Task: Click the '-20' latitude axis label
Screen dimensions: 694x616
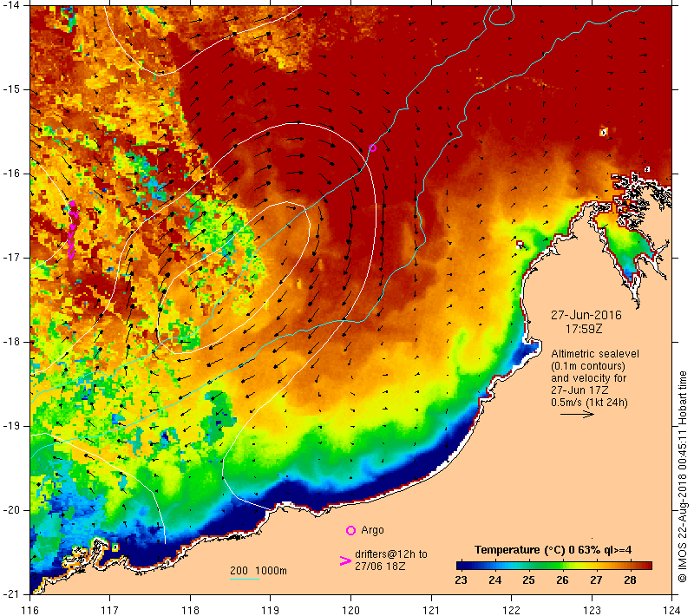Action: pyautogui.click(x=11, y=510)
